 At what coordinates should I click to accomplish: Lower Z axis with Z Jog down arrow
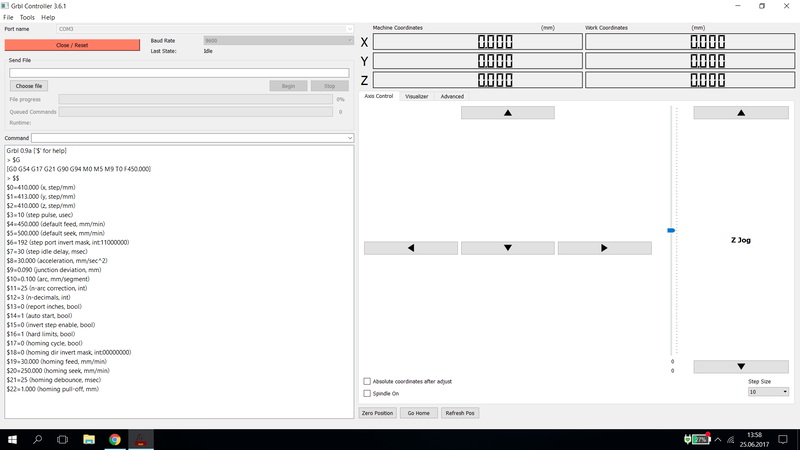click(741, 366)
